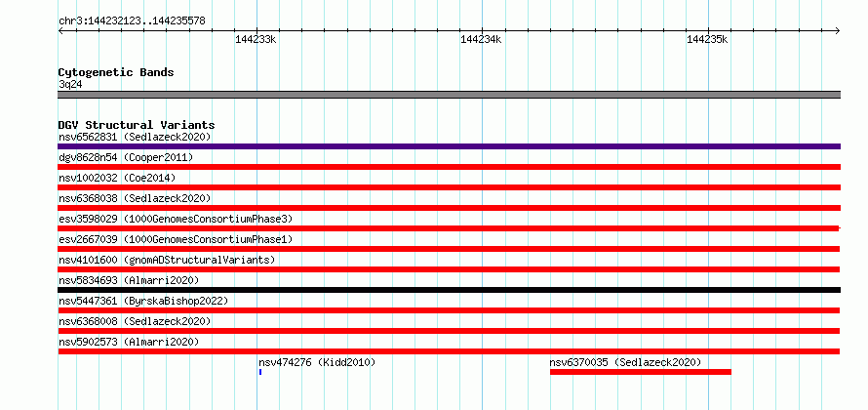
Task: Select the nsv6368038 (Sedlazeck2020) label
Action: (135, 198)
